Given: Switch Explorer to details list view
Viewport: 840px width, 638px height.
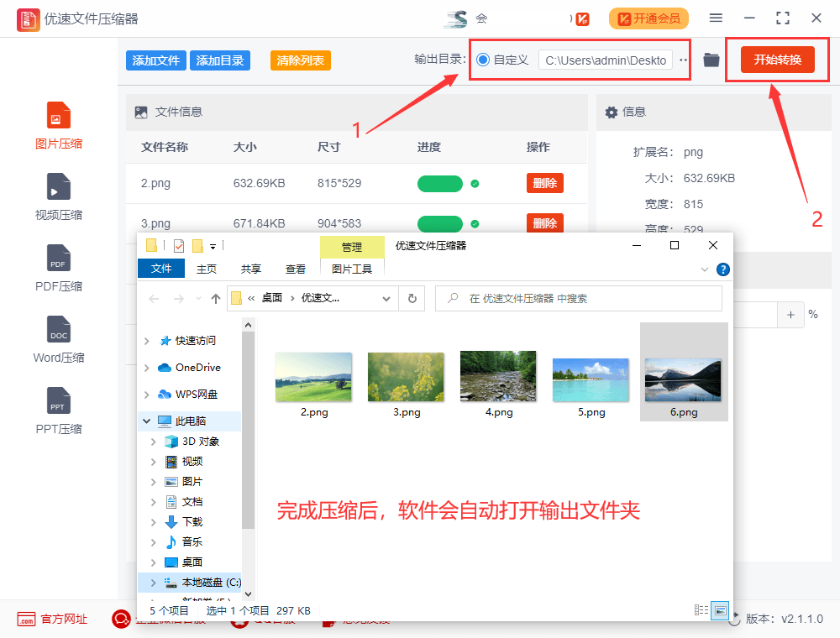Looking at the screenshot, I should coord(701,610).
